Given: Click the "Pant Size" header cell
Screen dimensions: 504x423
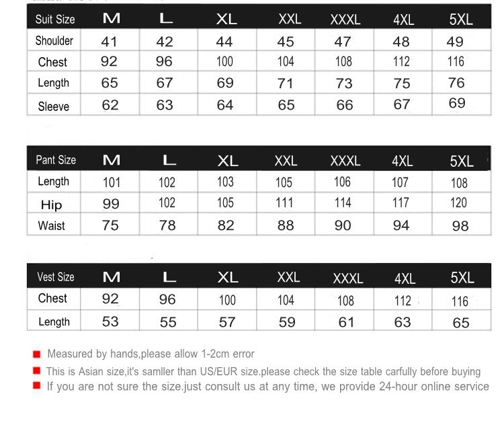Looking at the screenshot, I should (56, 160).
